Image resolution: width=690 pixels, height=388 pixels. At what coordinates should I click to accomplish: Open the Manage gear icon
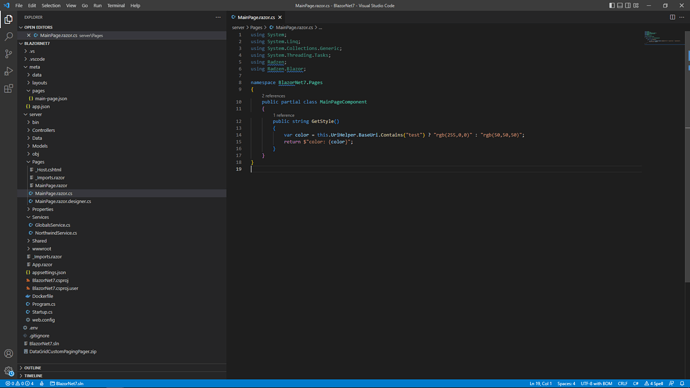coord(8,371)
